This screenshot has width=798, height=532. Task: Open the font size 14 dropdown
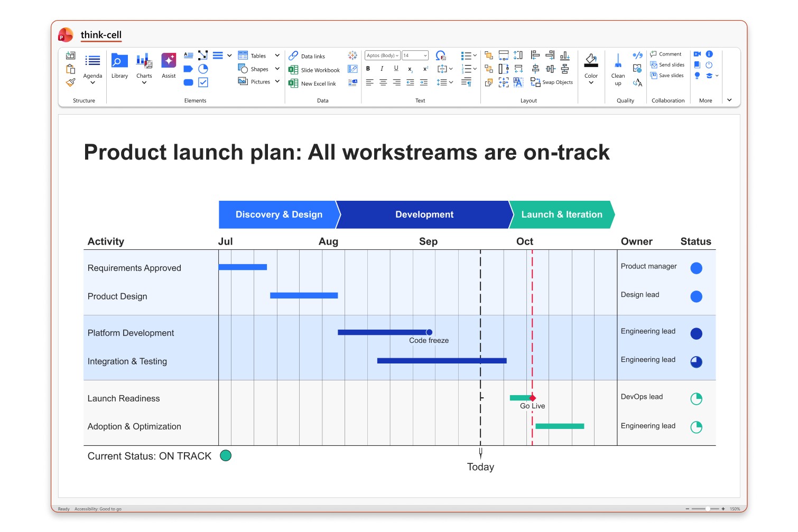coord(415,55)
